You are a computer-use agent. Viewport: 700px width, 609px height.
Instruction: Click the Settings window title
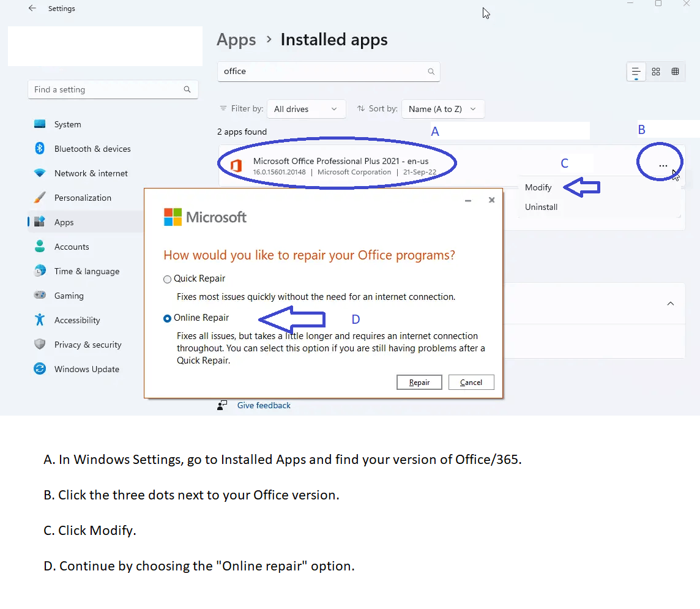(x=62, y=9)
